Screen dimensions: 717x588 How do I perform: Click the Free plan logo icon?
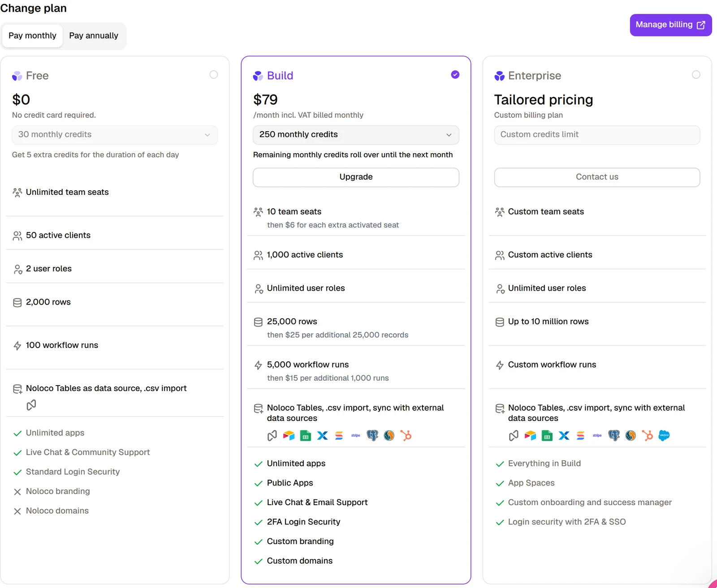click(x=17, y=76)
